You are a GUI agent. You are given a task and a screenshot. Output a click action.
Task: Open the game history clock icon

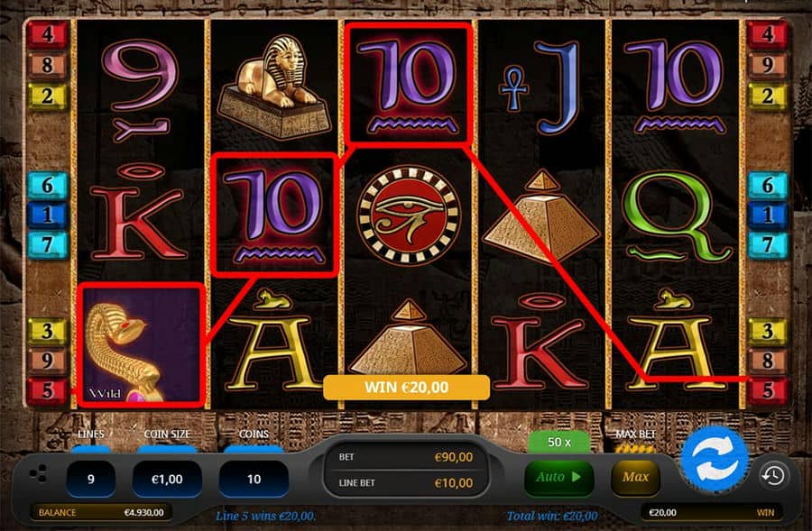point(774,476)
